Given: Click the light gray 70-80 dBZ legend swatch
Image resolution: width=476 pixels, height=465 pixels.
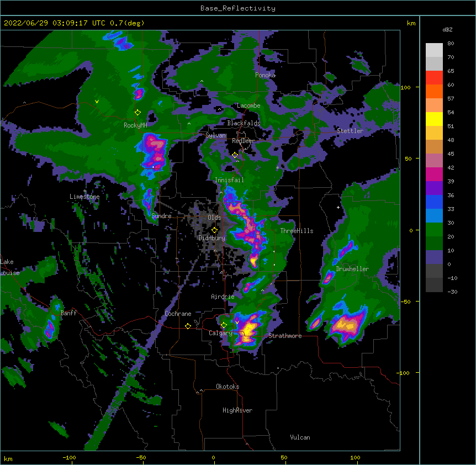Looking at the screenshot, I should tap(434, 50).
